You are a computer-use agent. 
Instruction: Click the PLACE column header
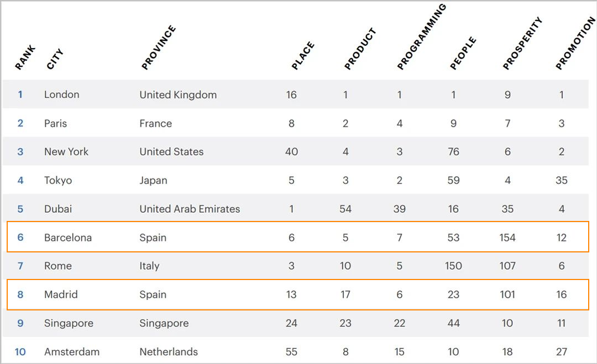(303, 56)
